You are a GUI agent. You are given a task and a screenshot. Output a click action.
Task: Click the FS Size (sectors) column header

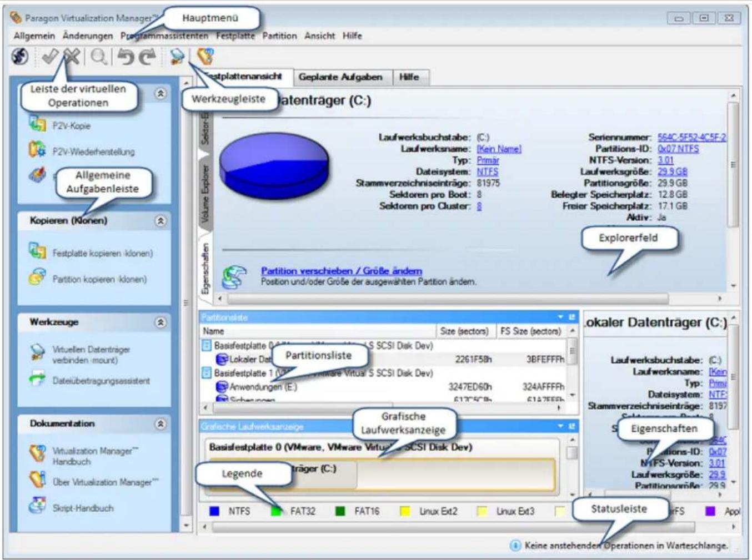[x=531, y=331]
